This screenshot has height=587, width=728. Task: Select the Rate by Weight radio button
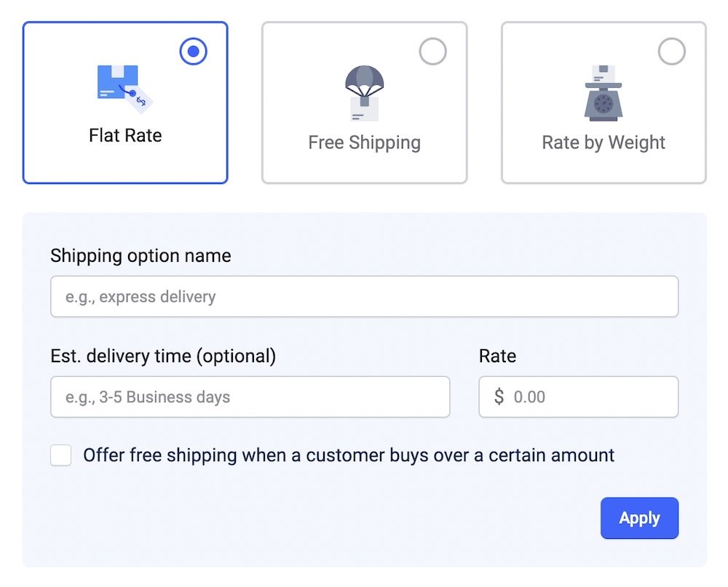pyautogui.click(x=672, y=52)
